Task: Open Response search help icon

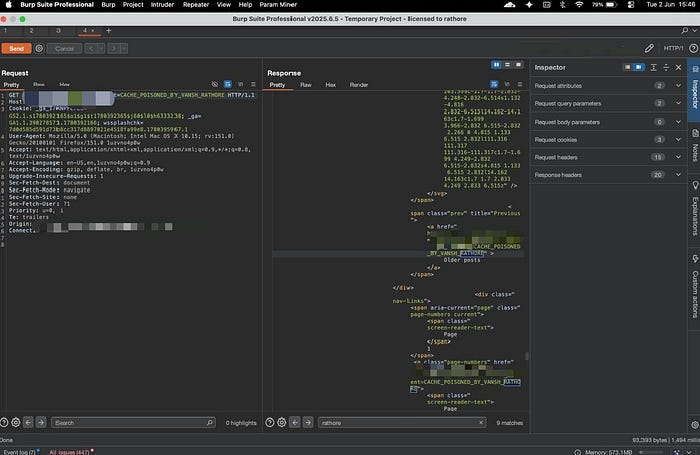Action: pyautogui.click(x=270, y=422)
